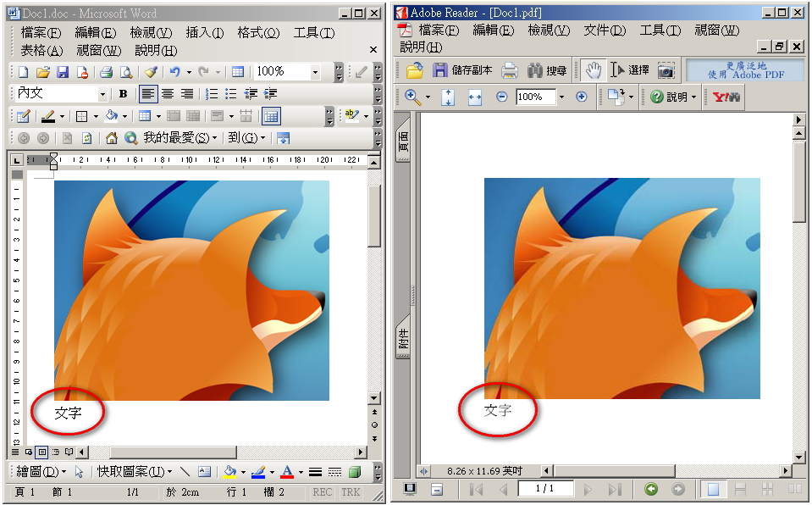Click the Font Color red A swatch
Image resolution: width=812 pixels, height=505 pixels.
287,472
